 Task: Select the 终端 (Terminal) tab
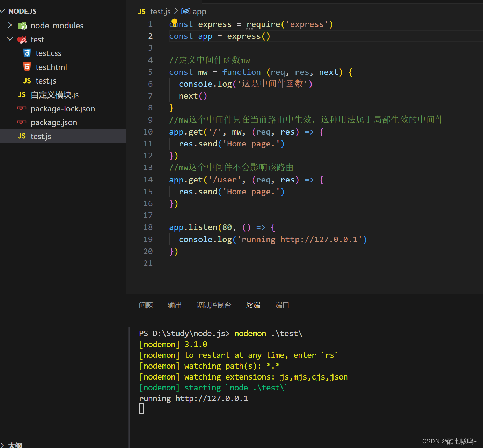[x=253, y=305]
